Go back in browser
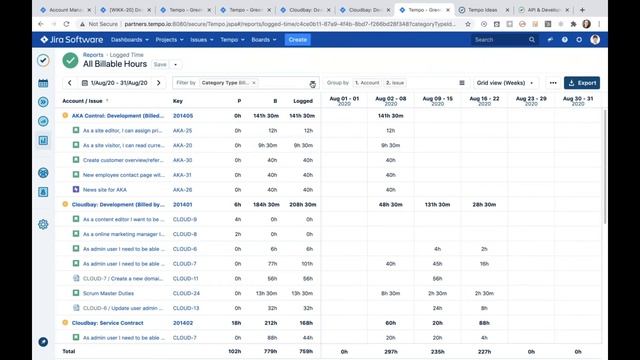 [x=41, y=24]
